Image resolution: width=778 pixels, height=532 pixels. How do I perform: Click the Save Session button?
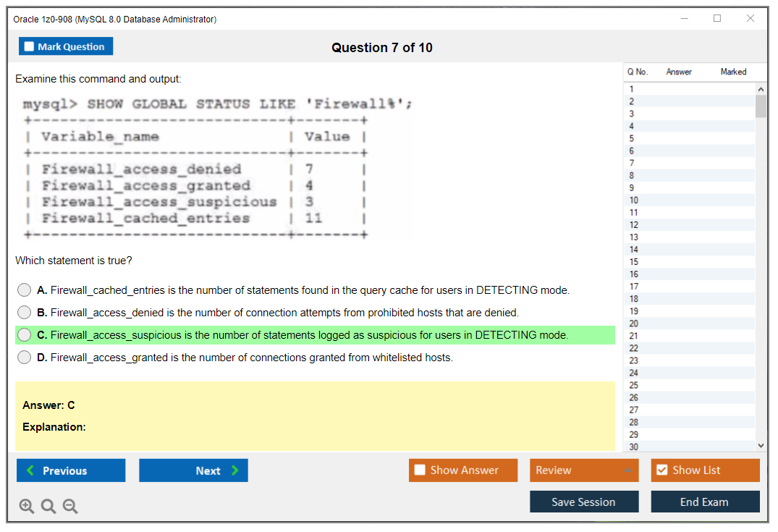point(584,502)
